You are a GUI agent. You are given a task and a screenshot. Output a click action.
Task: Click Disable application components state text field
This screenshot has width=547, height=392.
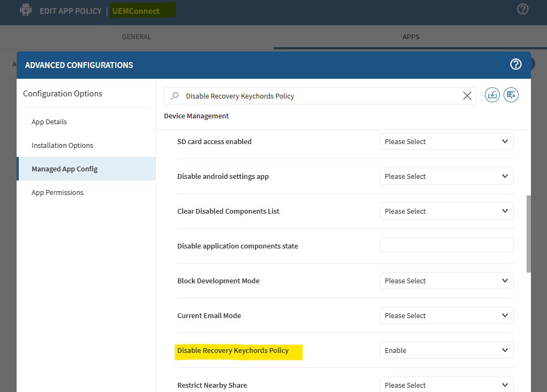pyautogui.click(x=446, y=245)
